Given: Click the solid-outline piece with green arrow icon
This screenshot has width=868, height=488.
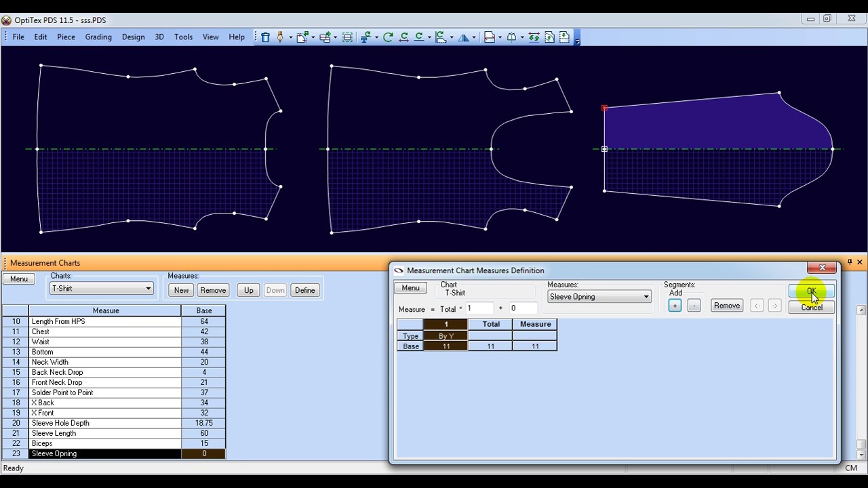Looking at the screenshot, I should pyautogui.click(x=549, y=37).
